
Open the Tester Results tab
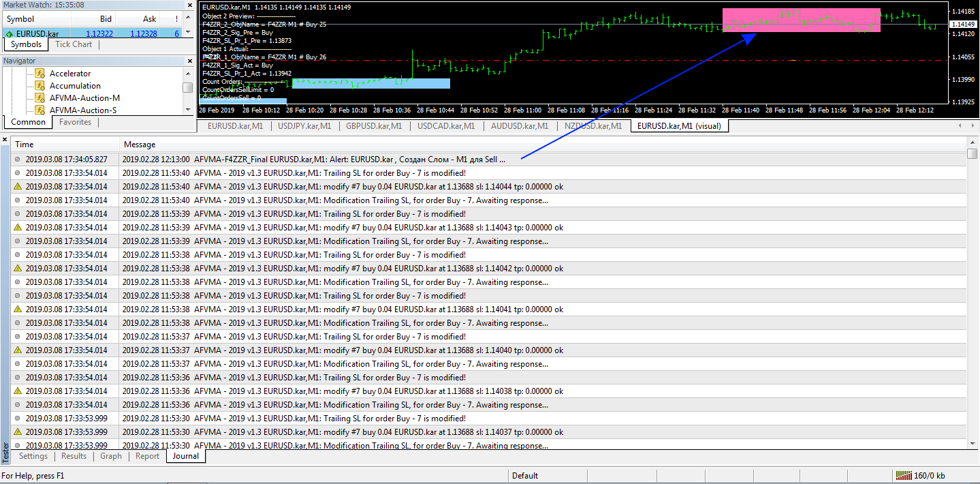click(74, 456)
